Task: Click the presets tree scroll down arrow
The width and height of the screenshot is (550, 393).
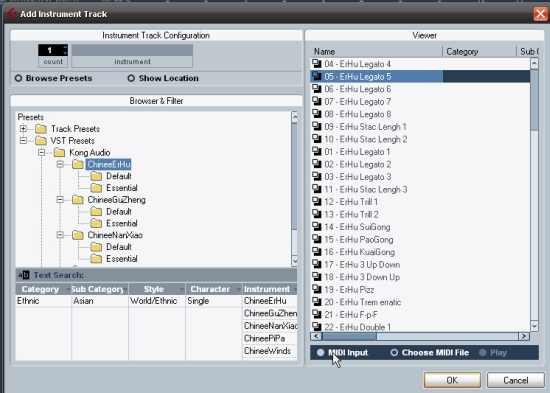Action: pyautogui.click(x=295, y=261)
